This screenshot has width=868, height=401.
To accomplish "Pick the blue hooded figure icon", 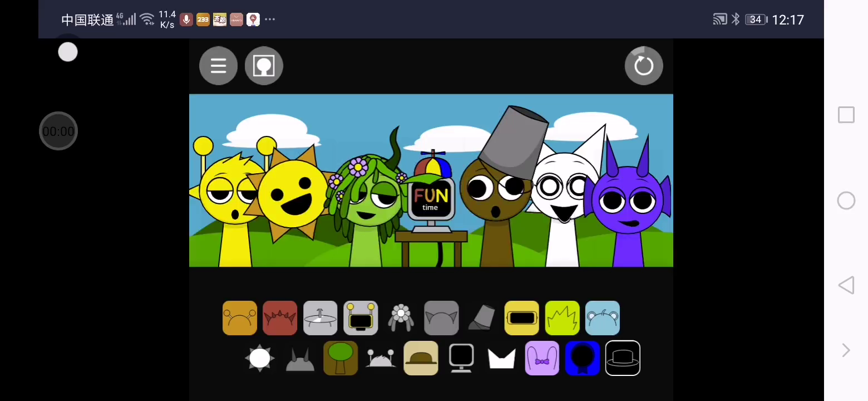I will pyautogui.click(x=582, y=358).
